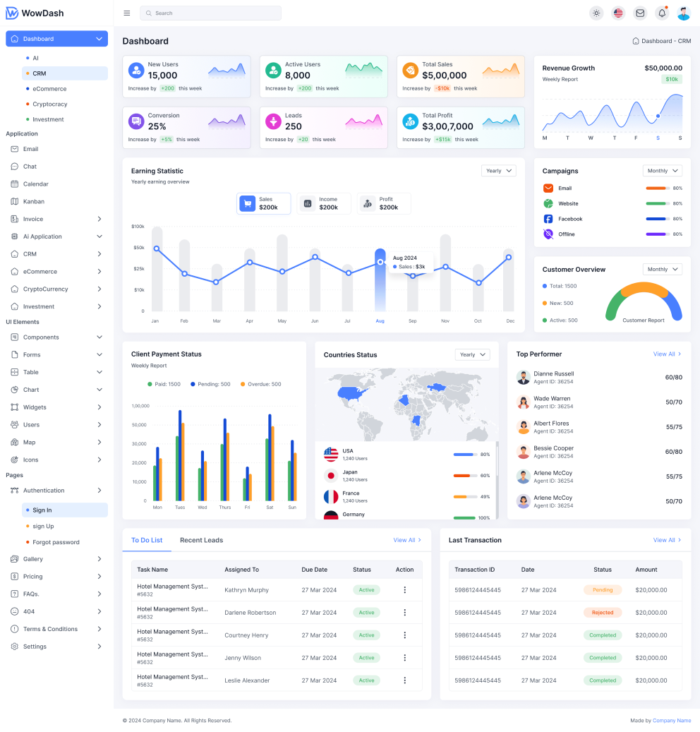Click View All in Top Performer
This screenshot has width=700, height=732.
[668, 354]
